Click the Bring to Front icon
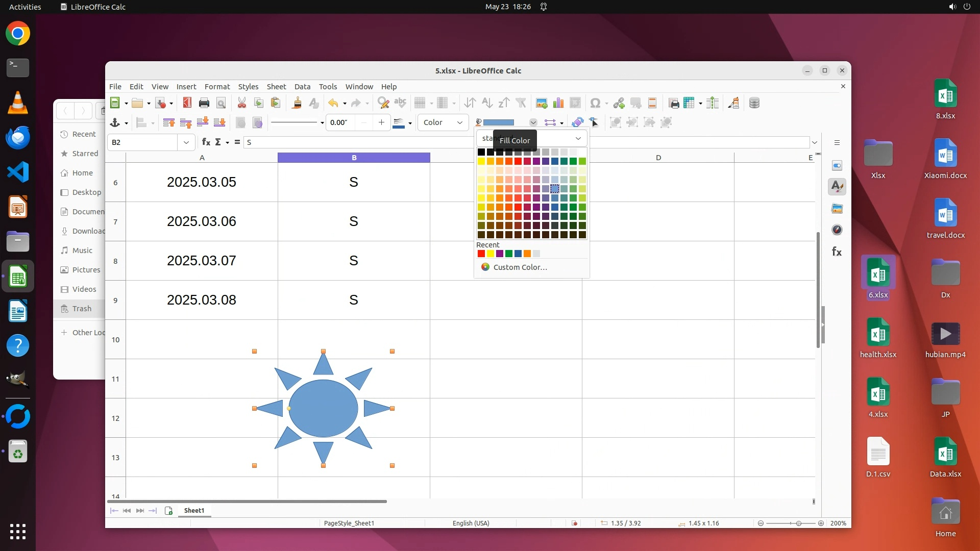The height and width of the screenshot is (551, 980). pyautogui.click(x=168, y=122)
